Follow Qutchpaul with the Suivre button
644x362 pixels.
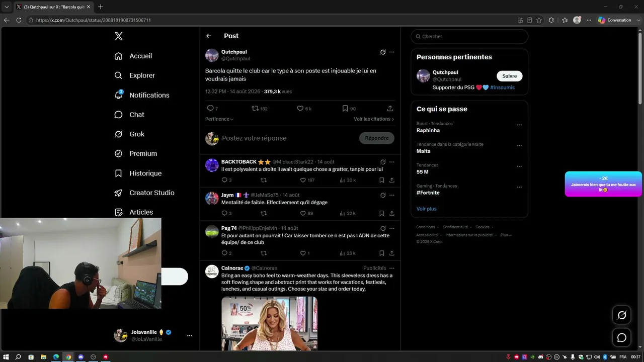(510, 76)
